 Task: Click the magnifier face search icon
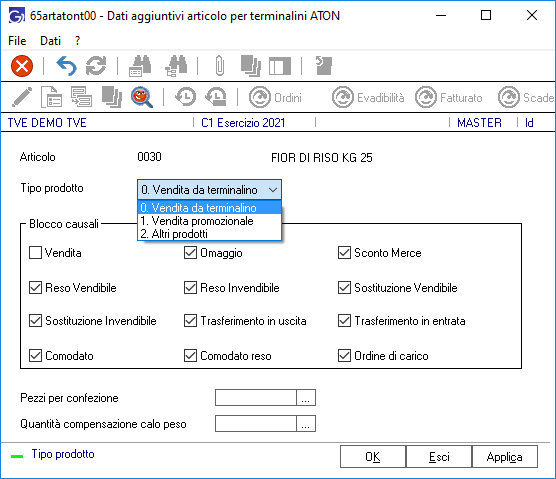tap(142, 97)
